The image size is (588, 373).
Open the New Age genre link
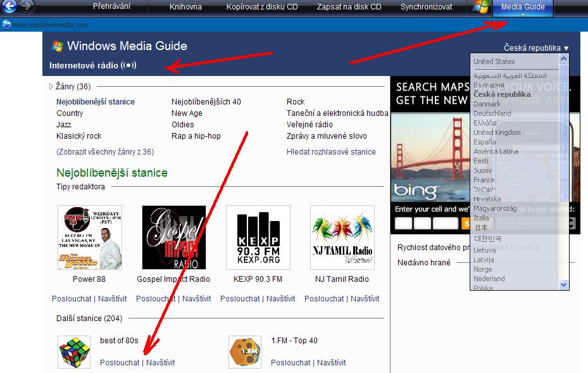pyautogui.click(x=187, y=113)
